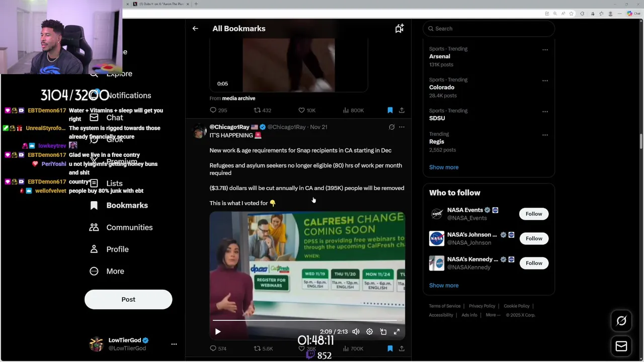Remove bookmark on the 700K views post
644x362 pixels.
tap(390, 348)
